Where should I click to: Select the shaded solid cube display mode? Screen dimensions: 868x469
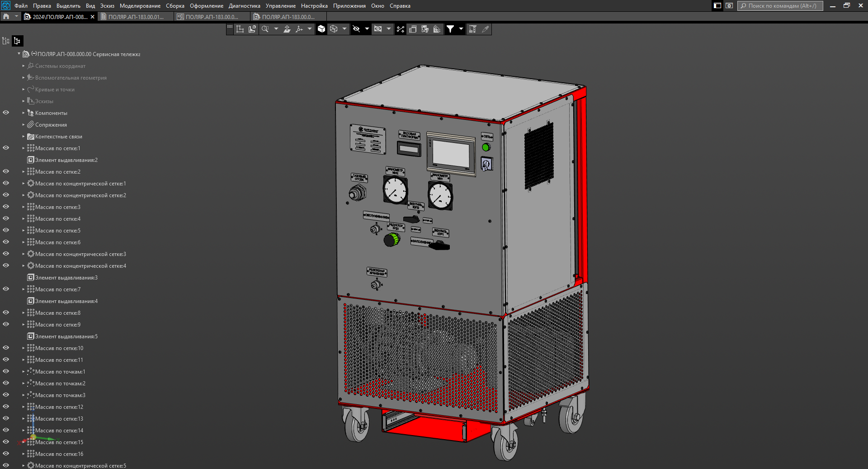point(321,29)
